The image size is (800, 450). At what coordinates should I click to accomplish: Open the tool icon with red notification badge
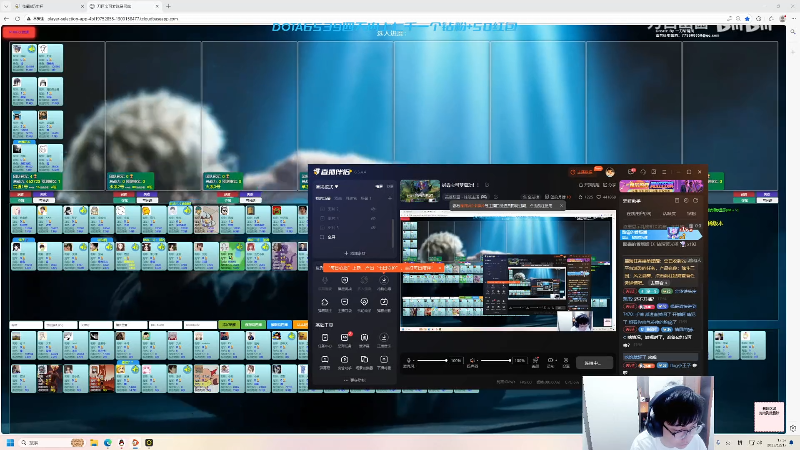(344, 338)
